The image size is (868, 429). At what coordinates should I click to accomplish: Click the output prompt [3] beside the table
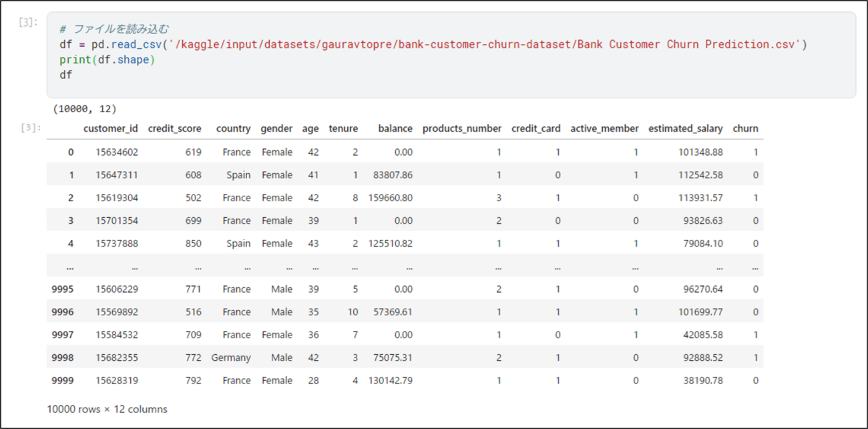coord(29,127)
